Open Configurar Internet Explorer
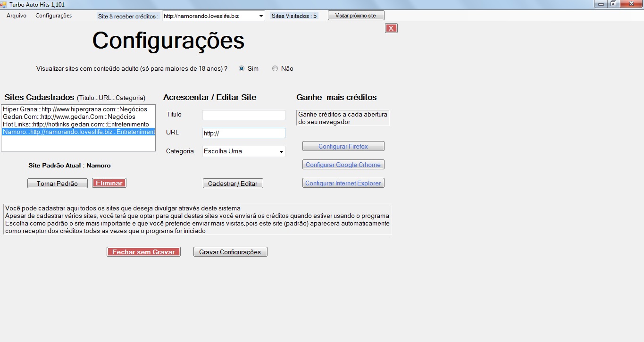This screenshot has width=644, height=342. click(x=343, y=183)
